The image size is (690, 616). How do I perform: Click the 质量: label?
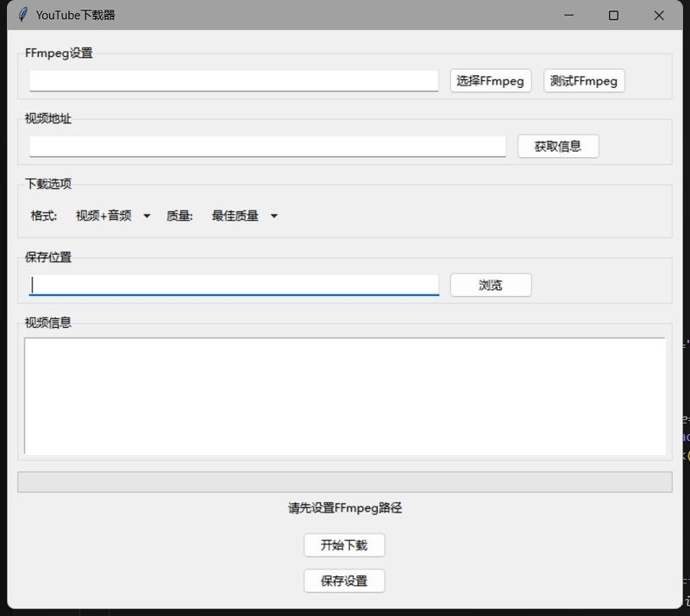[179, 216]
